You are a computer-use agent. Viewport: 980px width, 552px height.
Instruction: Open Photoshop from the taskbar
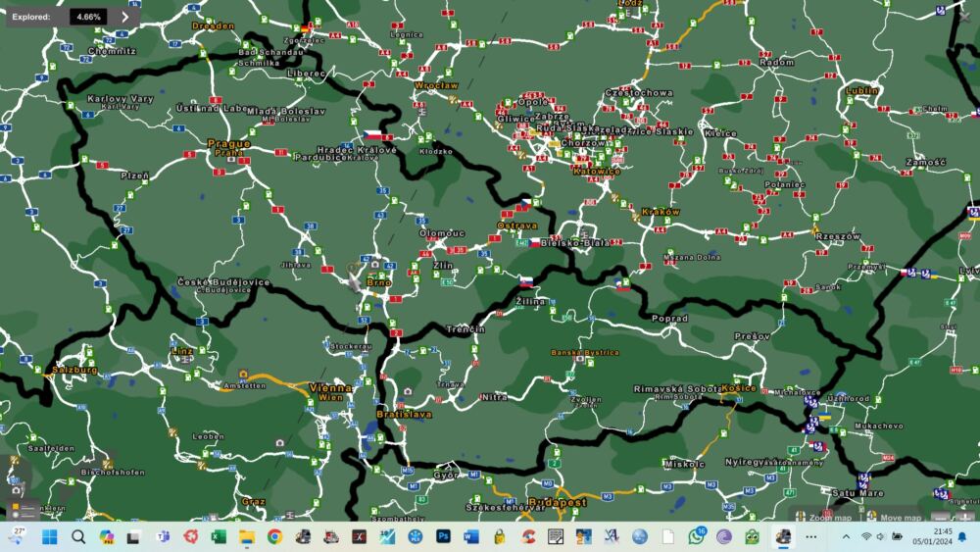443,536
